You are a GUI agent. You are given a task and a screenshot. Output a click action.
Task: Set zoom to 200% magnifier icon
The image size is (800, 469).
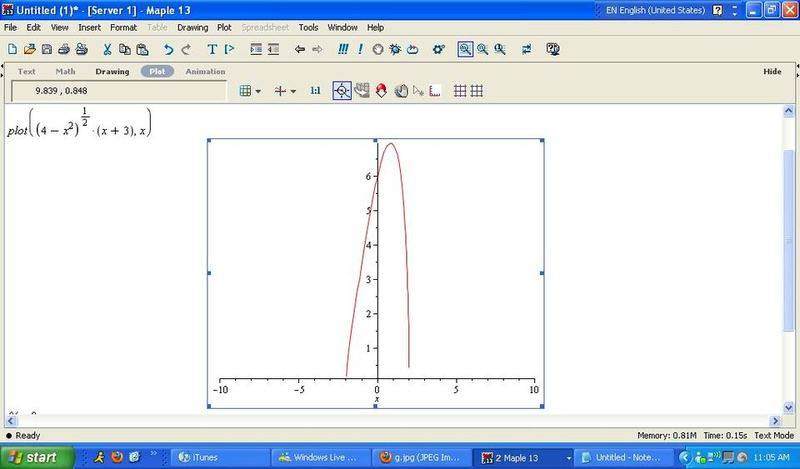[500, 49]
